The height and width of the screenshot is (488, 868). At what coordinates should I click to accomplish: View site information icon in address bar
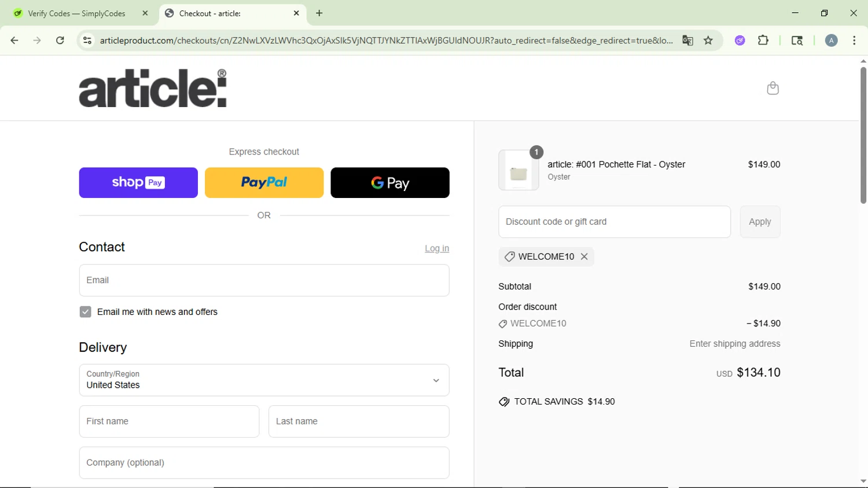[x=87, y=41]
